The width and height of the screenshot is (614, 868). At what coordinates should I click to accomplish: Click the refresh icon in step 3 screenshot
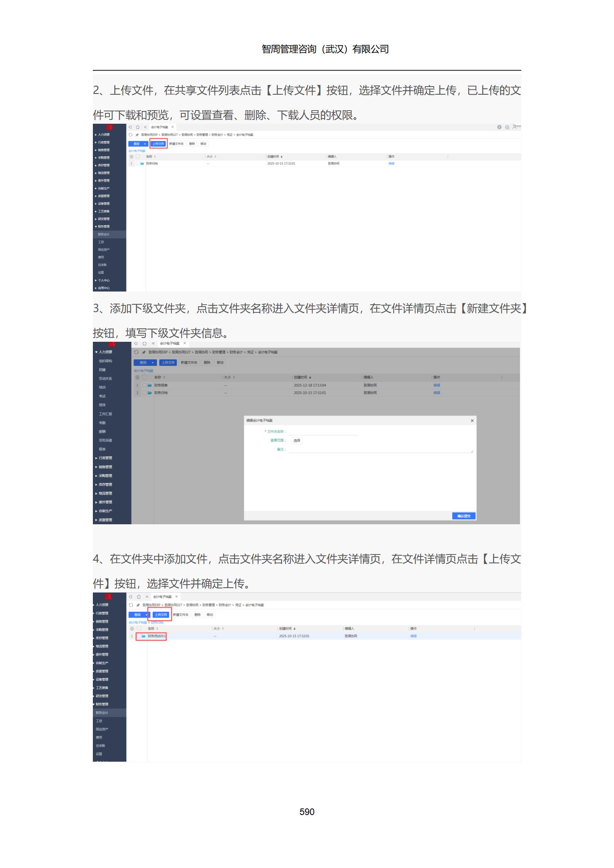136,352
